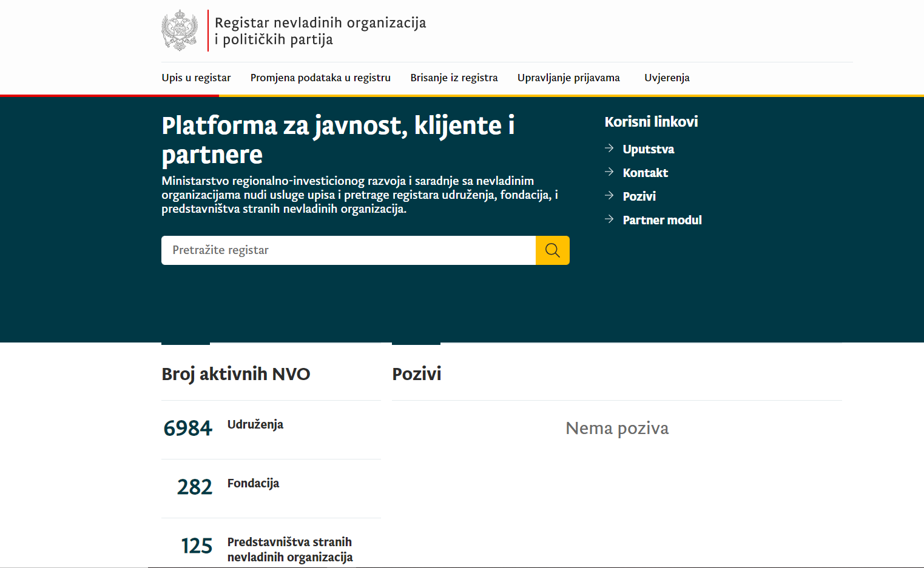This screenshot has height=568, width=924.
Task: Click Predstavništva stranih nevladinih organizacija label
Action: (x=289, y=549)
